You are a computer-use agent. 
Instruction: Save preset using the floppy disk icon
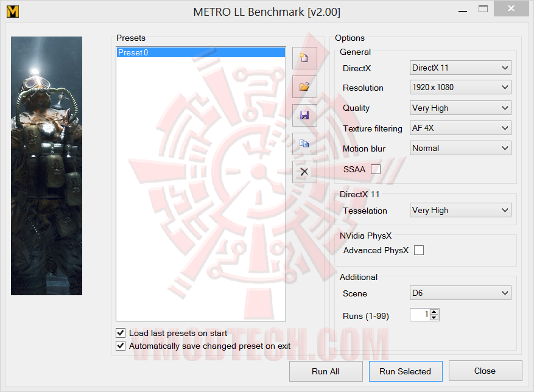pyautogui.click(x=304, y=115)
